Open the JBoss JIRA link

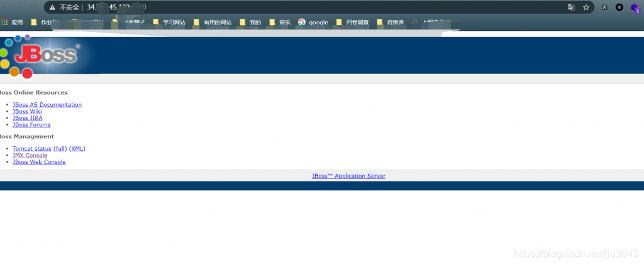[28, 117]
